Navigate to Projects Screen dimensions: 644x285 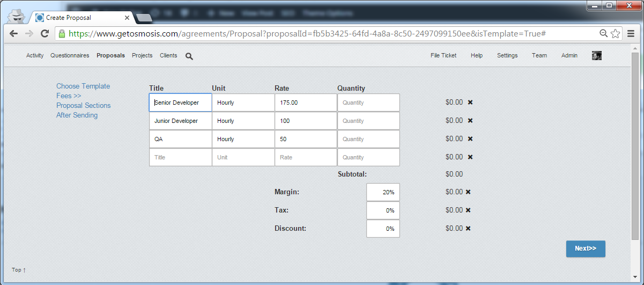click(142, 55)
